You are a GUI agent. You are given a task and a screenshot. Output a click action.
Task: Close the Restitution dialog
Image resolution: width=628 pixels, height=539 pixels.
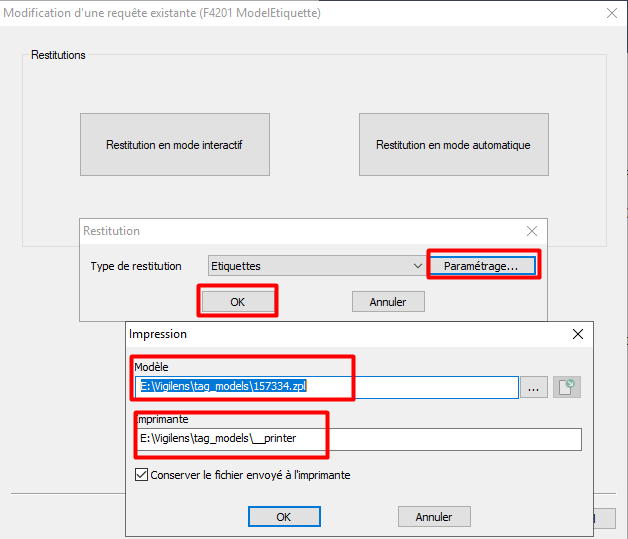point(531,231)
